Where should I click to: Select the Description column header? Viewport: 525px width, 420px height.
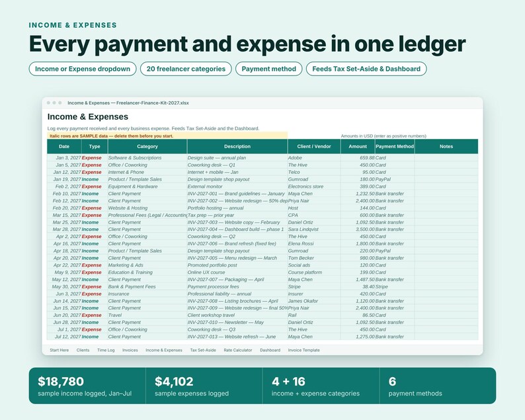[237, 146]
